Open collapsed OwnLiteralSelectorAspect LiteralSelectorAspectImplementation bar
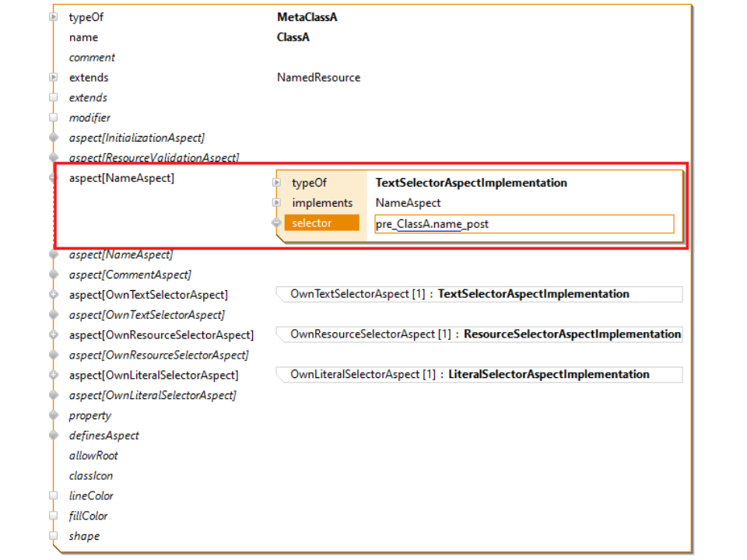 click(x=479, y=374)
